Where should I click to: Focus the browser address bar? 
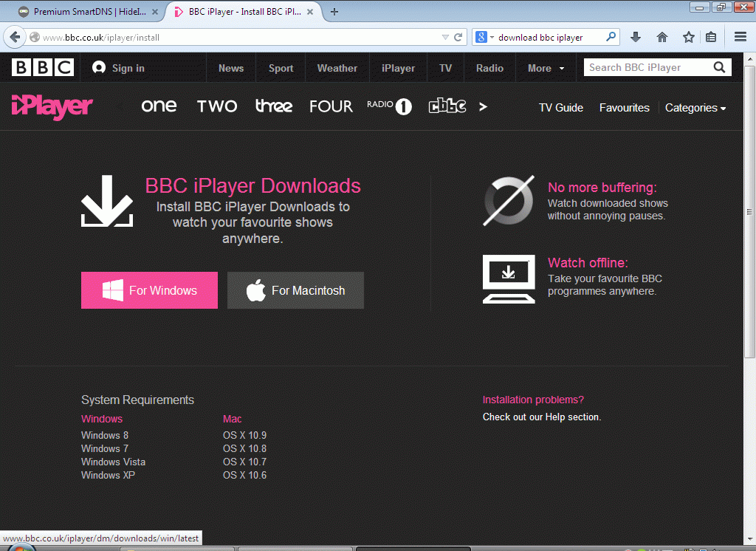point(240,37)
